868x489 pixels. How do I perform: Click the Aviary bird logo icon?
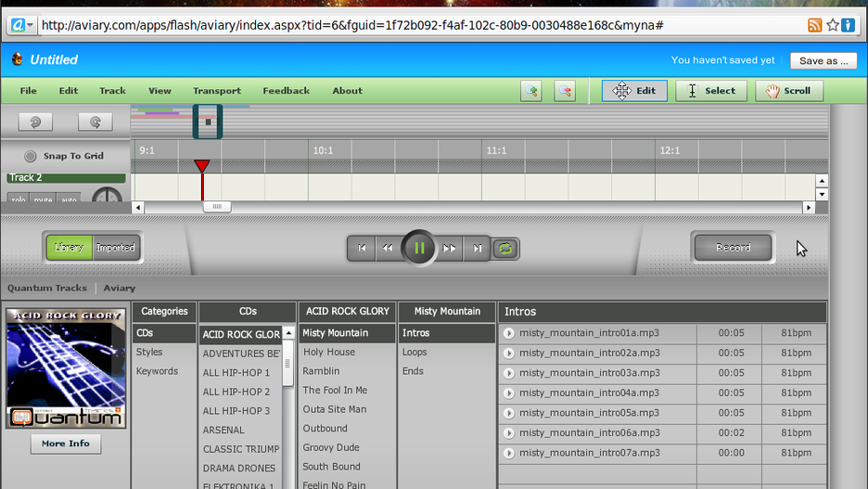pos(18,58)
